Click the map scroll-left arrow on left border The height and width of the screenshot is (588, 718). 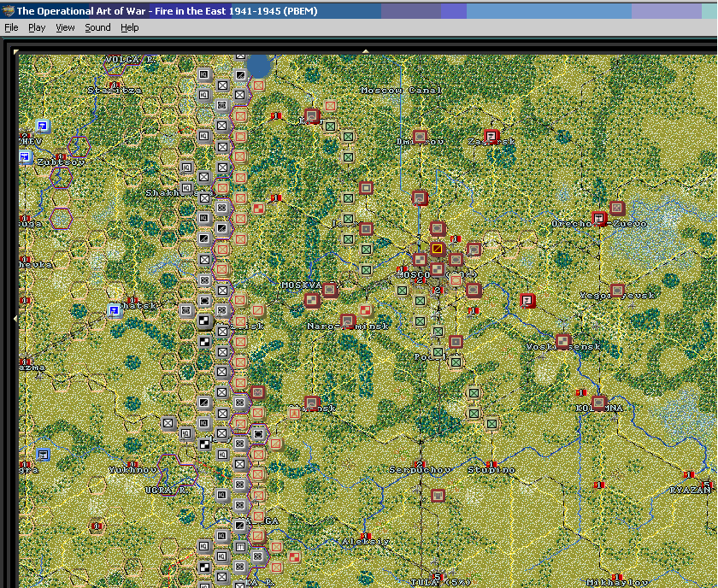click(x=16, y=318)
